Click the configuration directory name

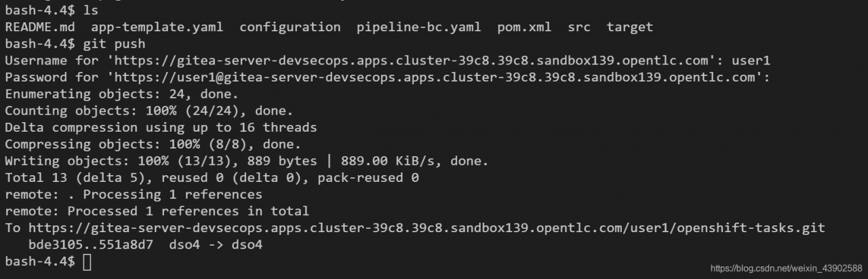pyautogui.click(x=290, y=27)
